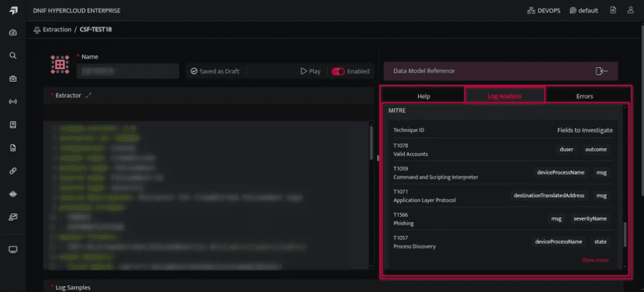644x292 pixels.
Task: Open the dashboard gauge icon in sidebar
Action: coord(13,33)
